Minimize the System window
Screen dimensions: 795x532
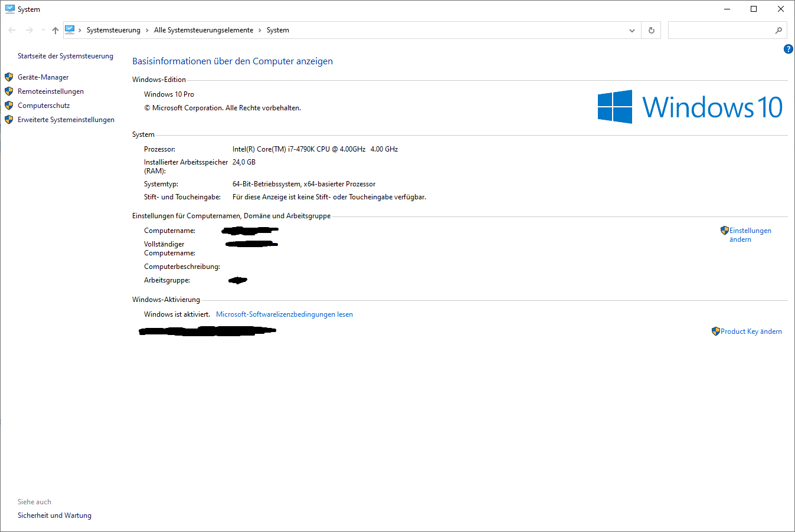(727, 9)
